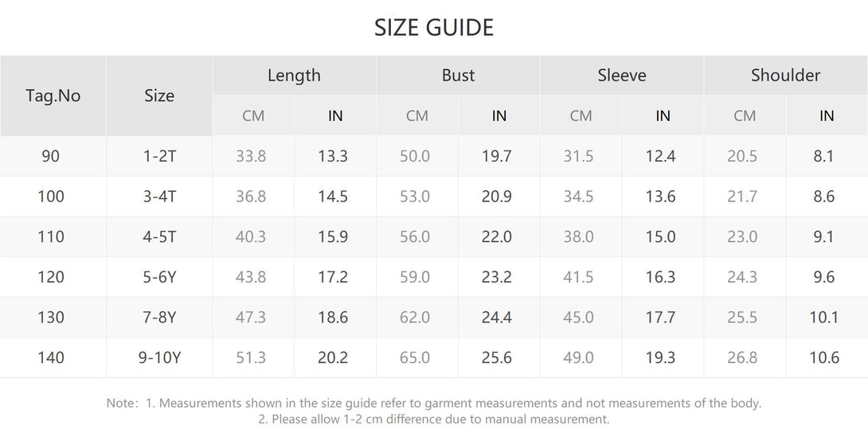Select the 9-10Y size cell
The image size is (868, 445).
[159, 357]
